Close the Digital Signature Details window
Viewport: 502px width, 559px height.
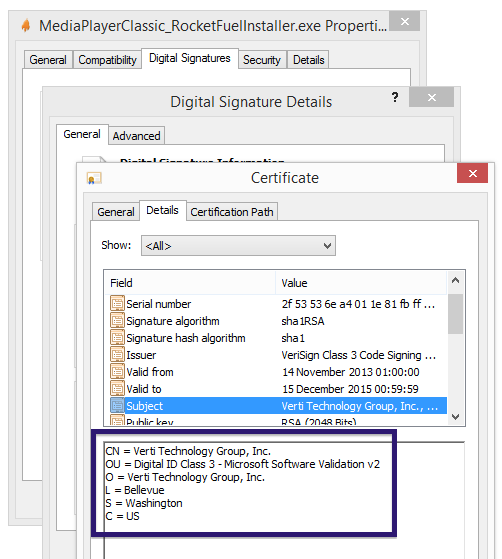[x=431, y=97]
